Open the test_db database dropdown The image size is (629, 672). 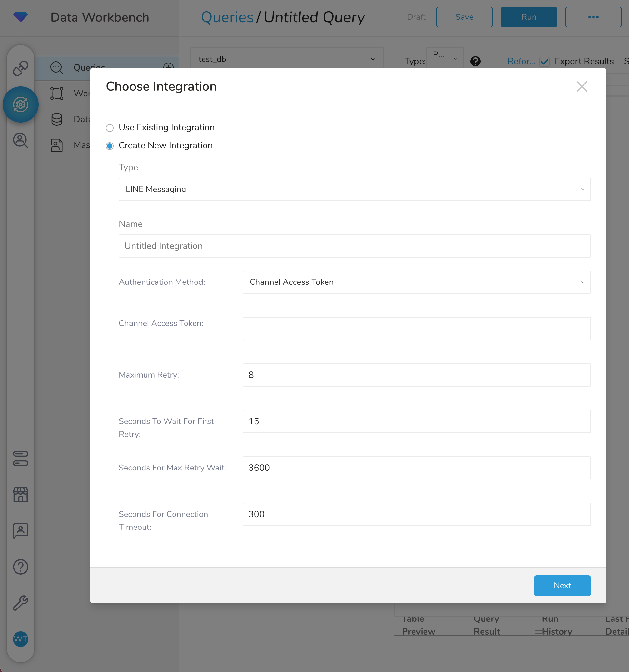(x=287, y=59)
